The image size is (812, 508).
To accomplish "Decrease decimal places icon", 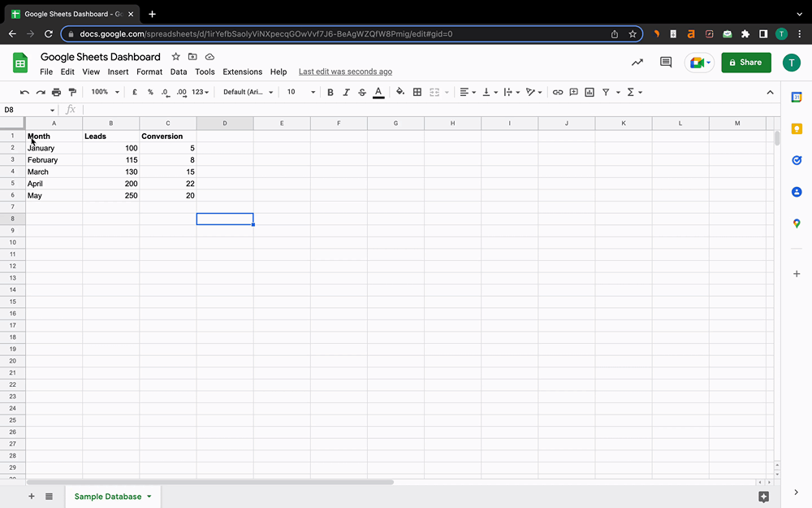I will tap(165, 93).
